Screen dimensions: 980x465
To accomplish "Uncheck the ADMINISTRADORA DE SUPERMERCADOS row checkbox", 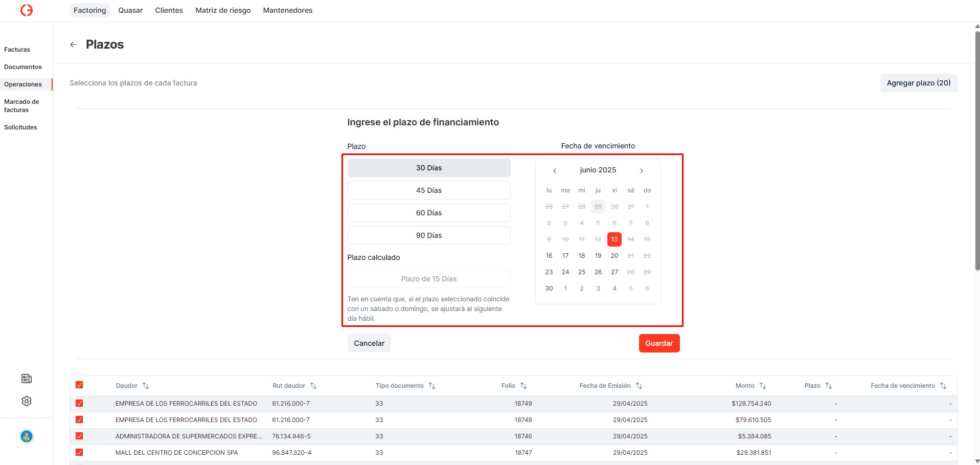I will (x=80, y=436).
